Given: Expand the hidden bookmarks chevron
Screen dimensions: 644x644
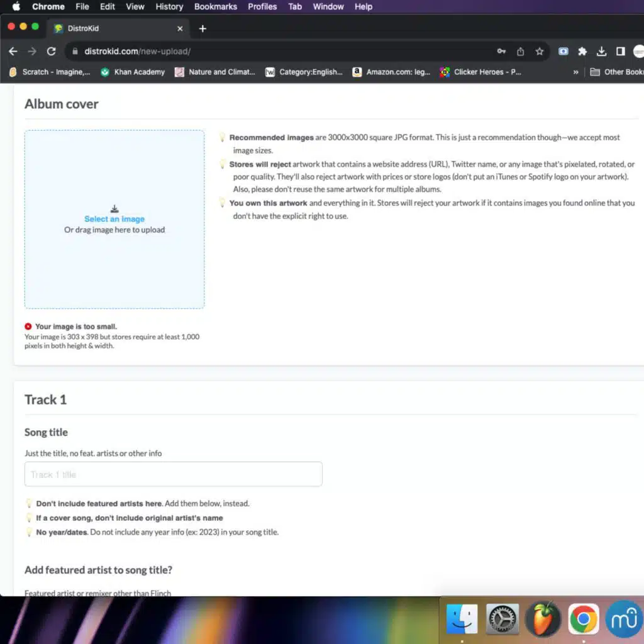Looking at the screenshot, I should coord(575,72).
